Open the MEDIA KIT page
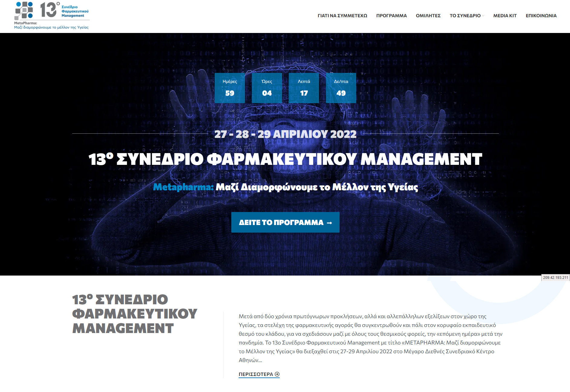Viewport: 570px width, 392px height. (505, 16)
